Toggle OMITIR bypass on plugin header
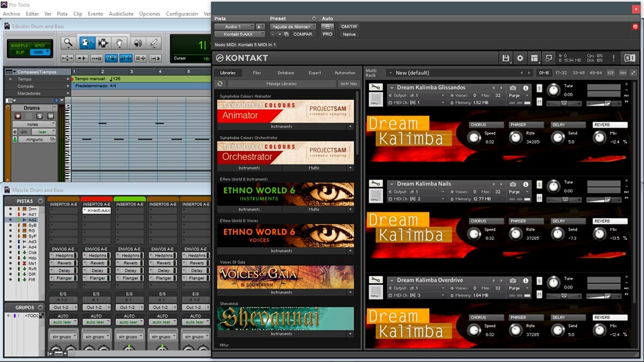The width and height of the screenshot is (644, 362). tap(349, 27)
